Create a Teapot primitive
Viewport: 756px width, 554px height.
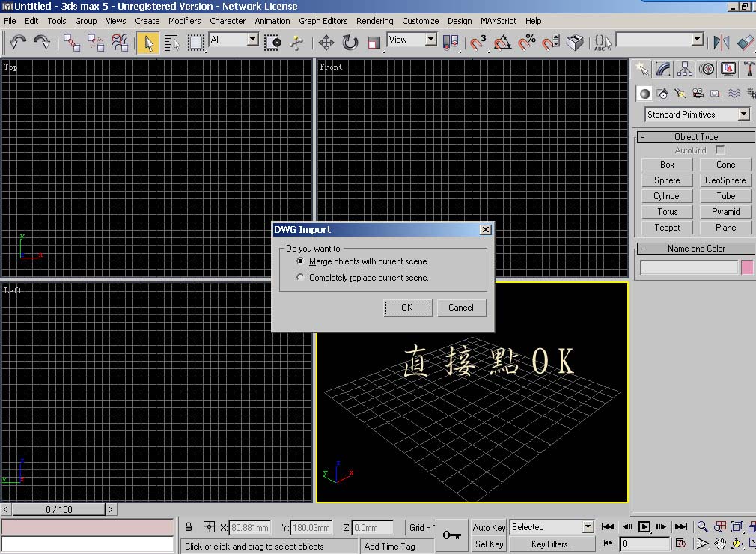click(x=667, y=228)
